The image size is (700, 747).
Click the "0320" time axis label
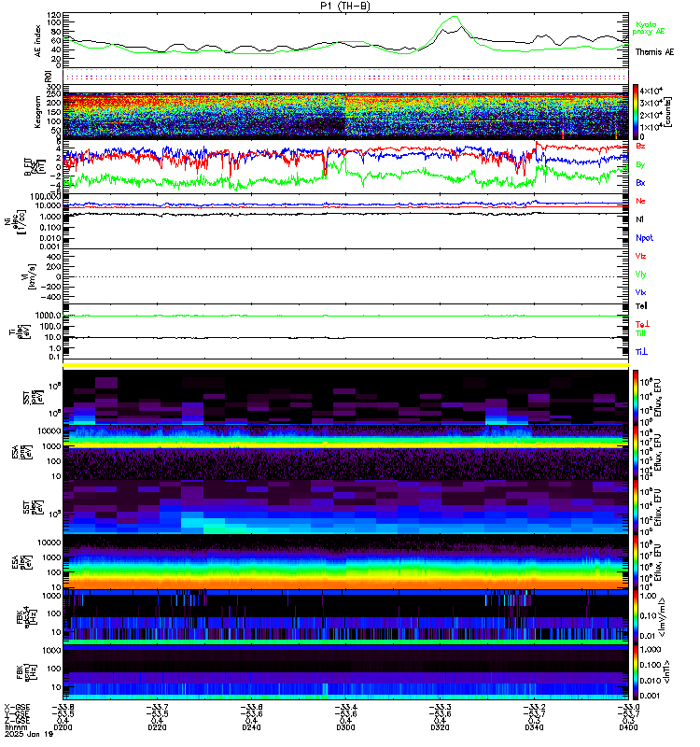click(x=440, y=727)
